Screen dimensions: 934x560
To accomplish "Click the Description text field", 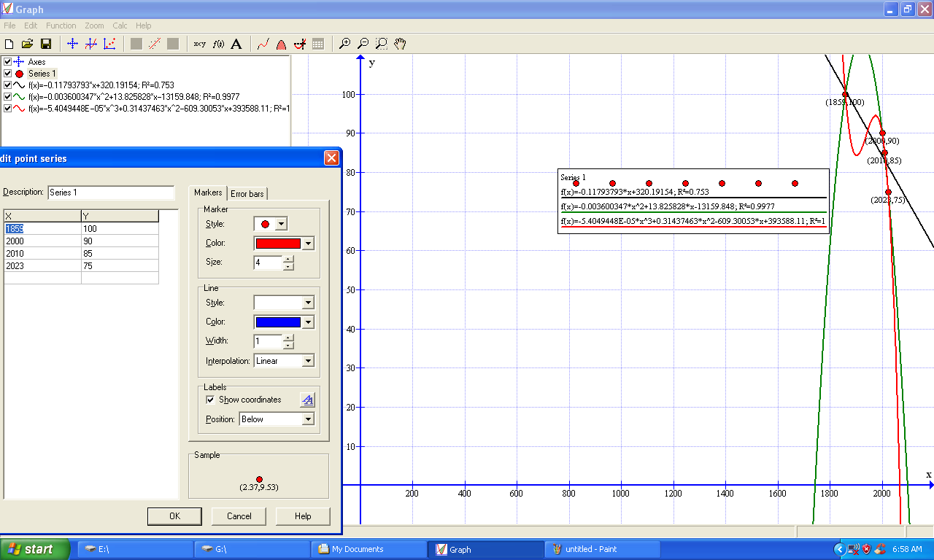I will (x=111, y=192).
